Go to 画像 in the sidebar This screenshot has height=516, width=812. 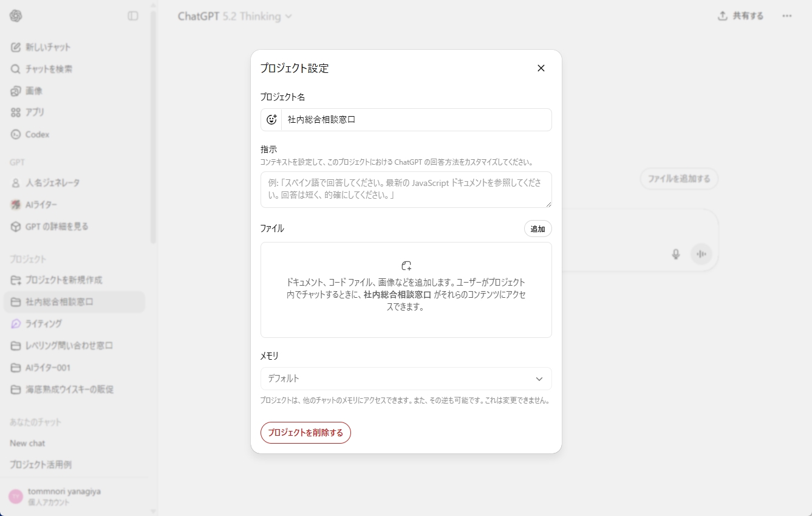(x=75, y=91)
